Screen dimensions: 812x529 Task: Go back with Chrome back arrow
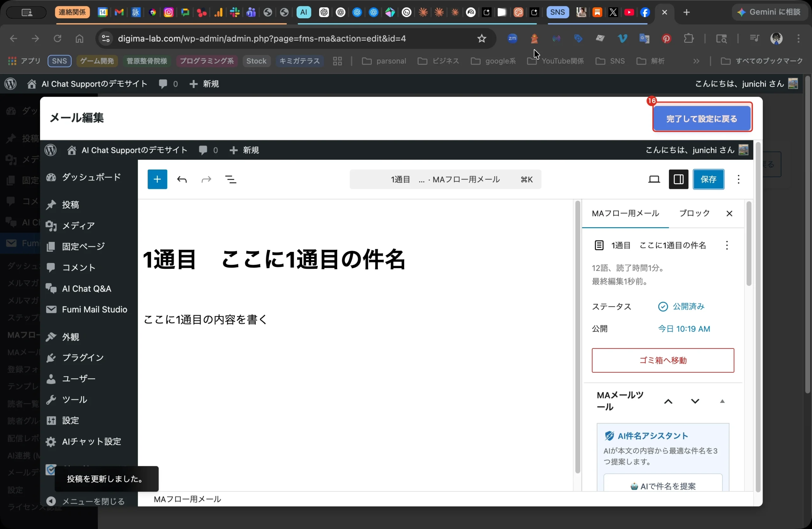click(x=14, y=39)
